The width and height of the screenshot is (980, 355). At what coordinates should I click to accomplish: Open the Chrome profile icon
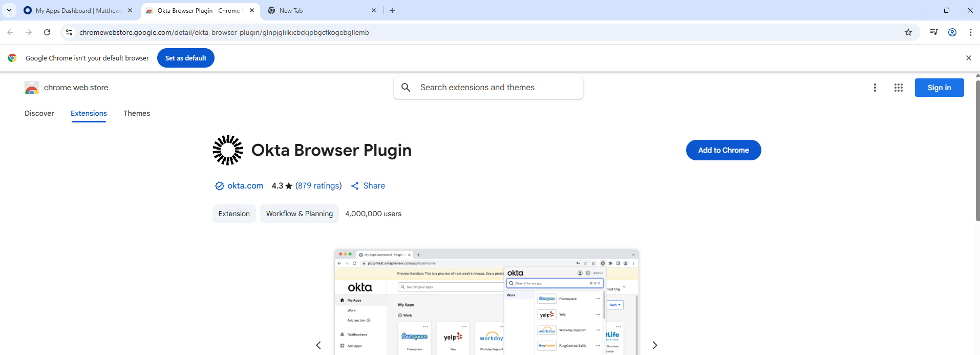point(952,32)
